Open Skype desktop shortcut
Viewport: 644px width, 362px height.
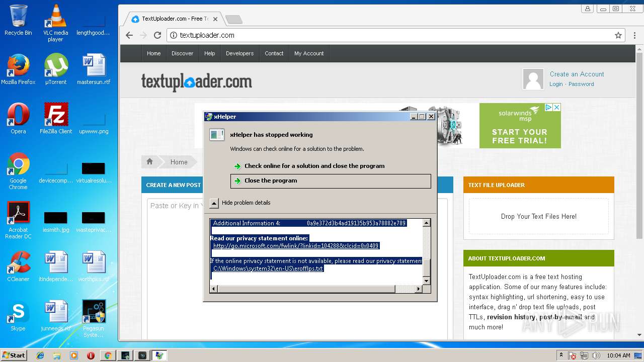click(x=18, y=316)
